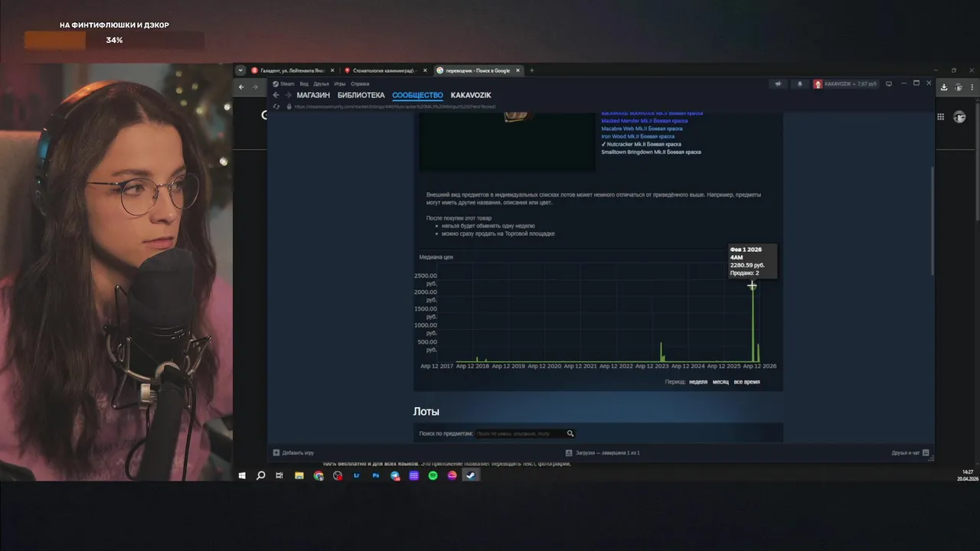
Task: Open the Загрузки download icon
Action: pyautogui.click(x=570, y=452)
